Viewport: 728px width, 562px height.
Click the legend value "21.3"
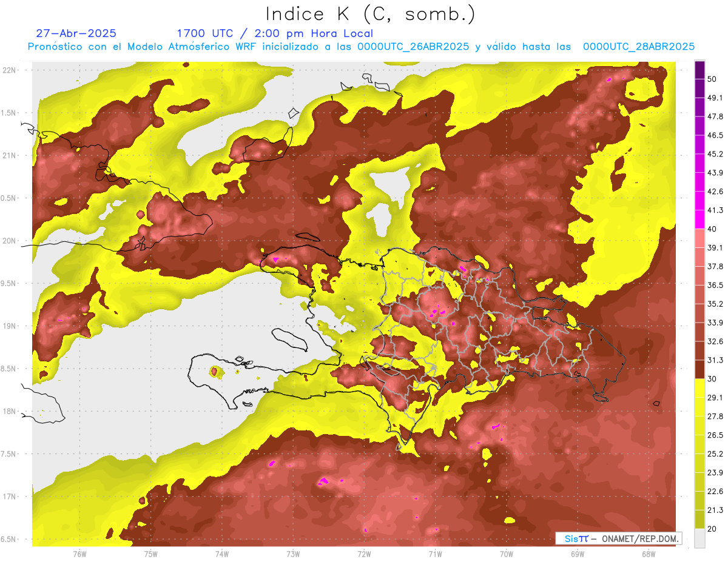(x=715, y=510)
